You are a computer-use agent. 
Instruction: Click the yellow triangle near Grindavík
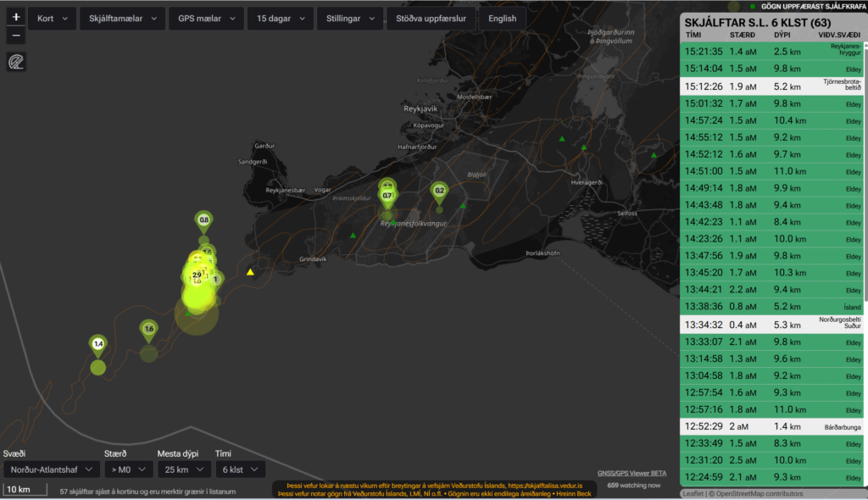pyautogui.click(x=250, y=272)
